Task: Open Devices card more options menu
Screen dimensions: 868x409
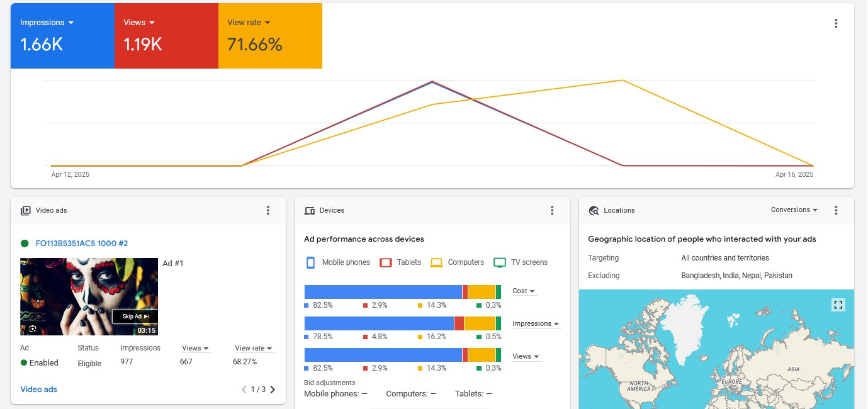Action: (552, 210)
